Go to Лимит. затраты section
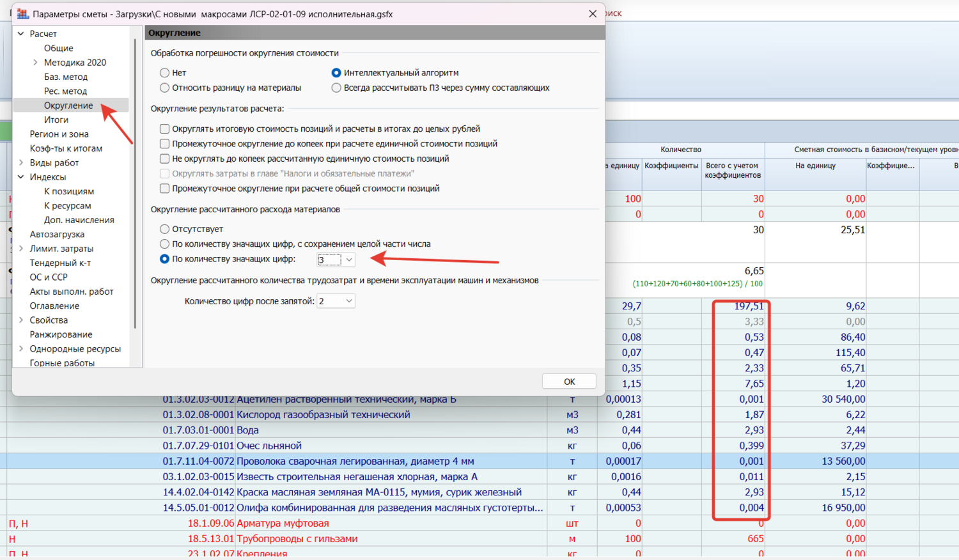This screenshot has height=560, width=959. pyautogui.click(x=61, y=249)
